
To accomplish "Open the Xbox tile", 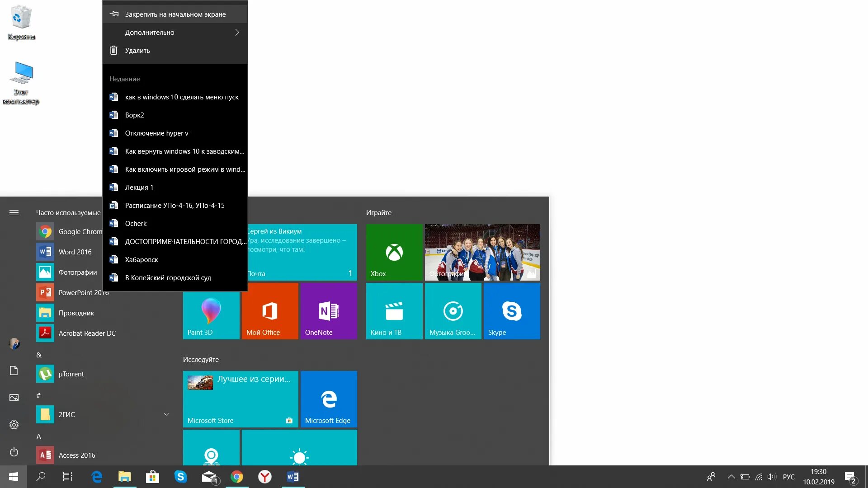I will [x=394, y=252].
